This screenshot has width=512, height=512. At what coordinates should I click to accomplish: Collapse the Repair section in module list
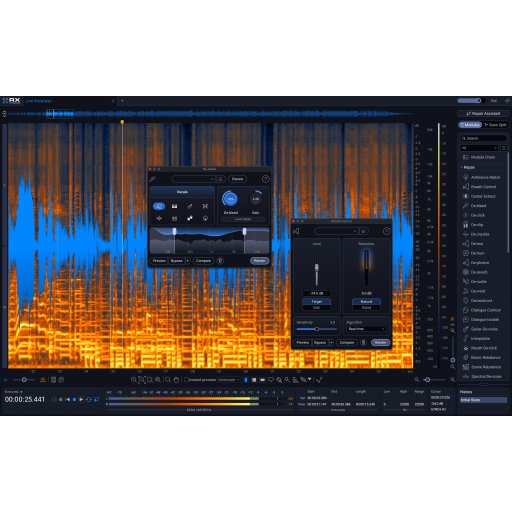pyautogui.click(x=462, y=167)
